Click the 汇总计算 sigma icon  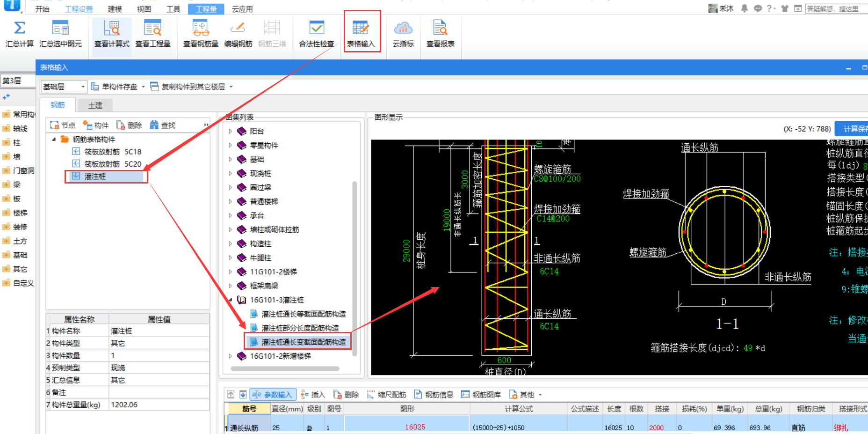pos(20,28)
